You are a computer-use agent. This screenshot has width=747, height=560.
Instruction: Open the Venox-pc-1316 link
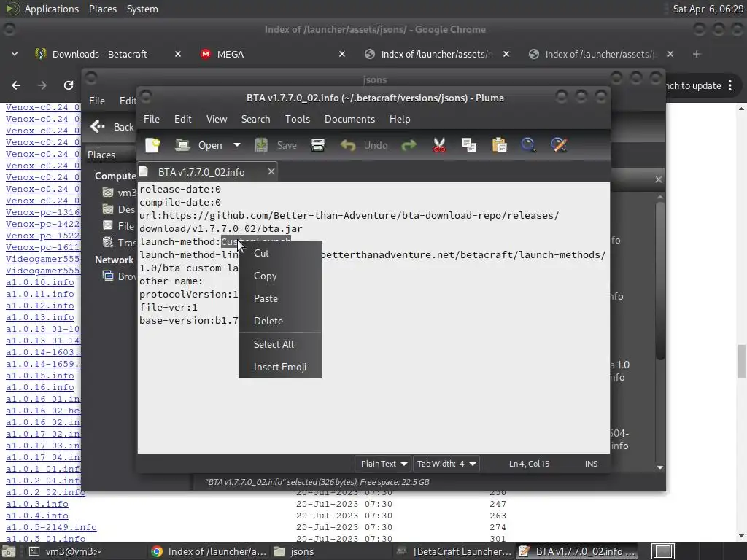[x=43, y=212]
